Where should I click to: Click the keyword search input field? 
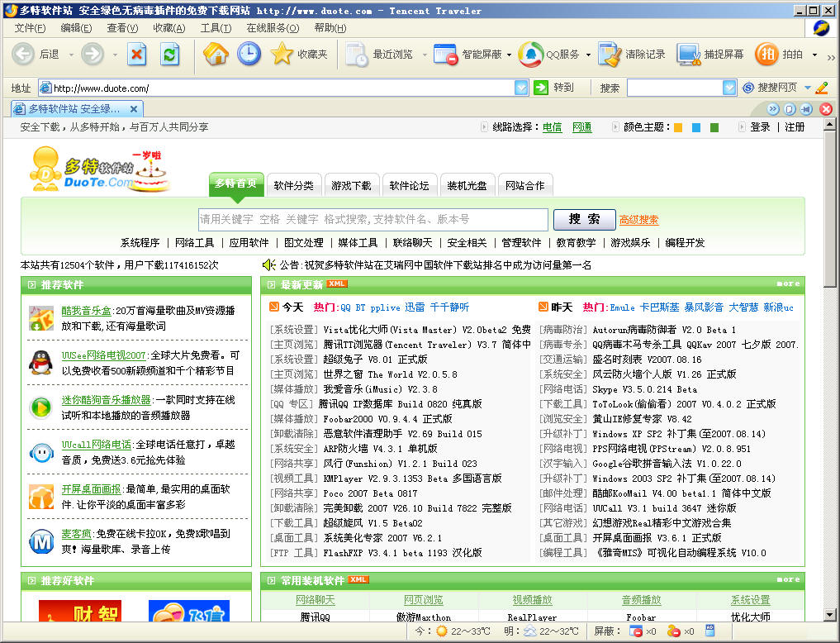373,219
